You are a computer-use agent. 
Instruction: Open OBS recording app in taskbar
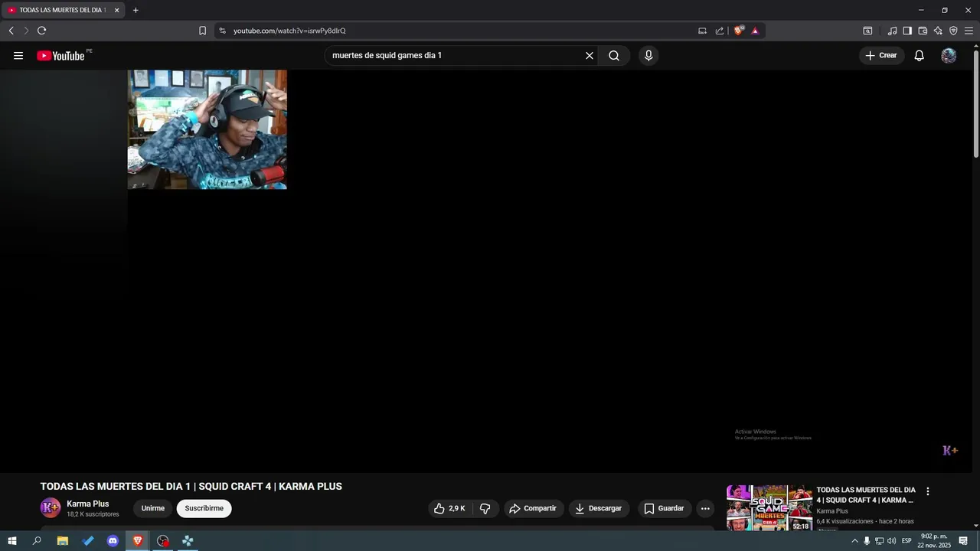coord(162,541)
